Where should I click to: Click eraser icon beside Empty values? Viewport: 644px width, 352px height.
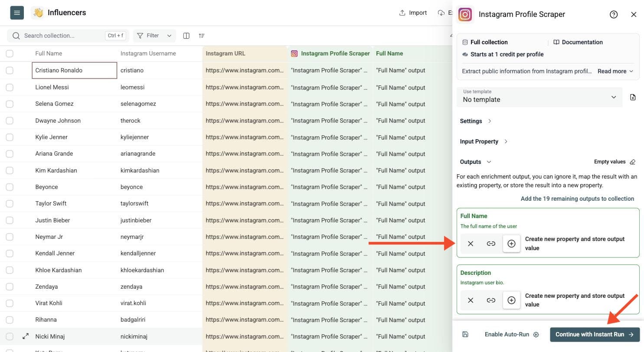point(632,162)
